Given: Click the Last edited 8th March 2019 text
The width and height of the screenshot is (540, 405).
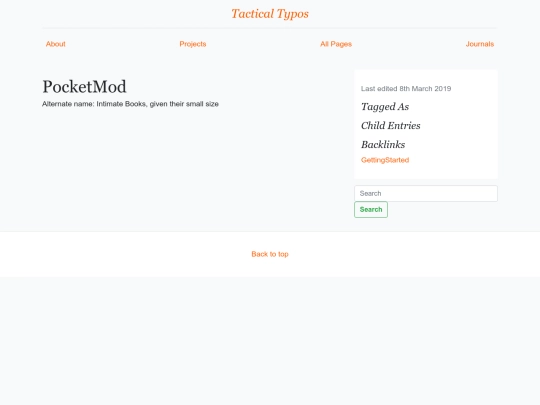Looking at the screenshot, I should 406,89.
